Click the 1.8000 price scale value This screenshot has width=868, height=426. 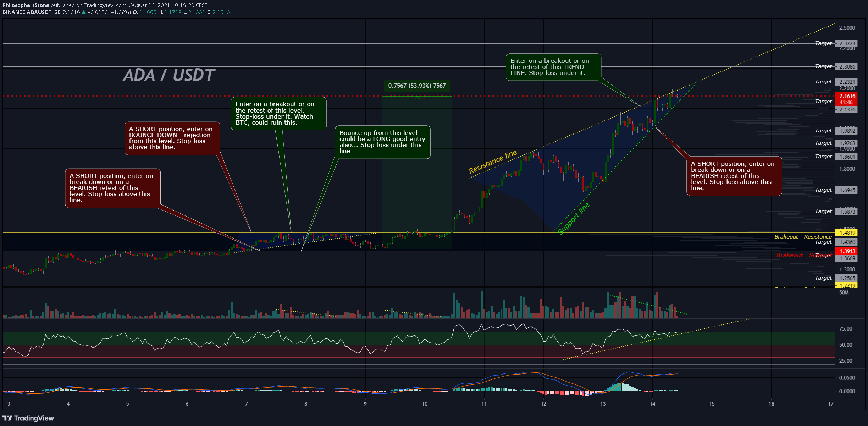tap(847, 169)
